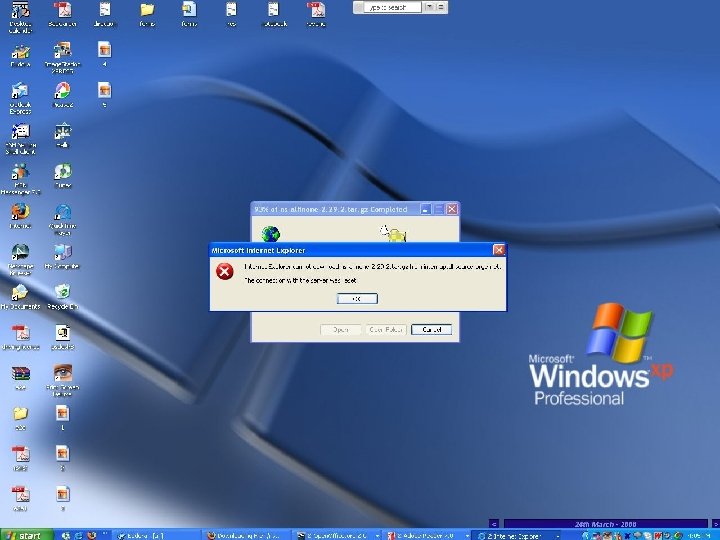Viewport: 720px width, 540px height.
Task: Click the red W icon in system tray
Action: point(658,535)
